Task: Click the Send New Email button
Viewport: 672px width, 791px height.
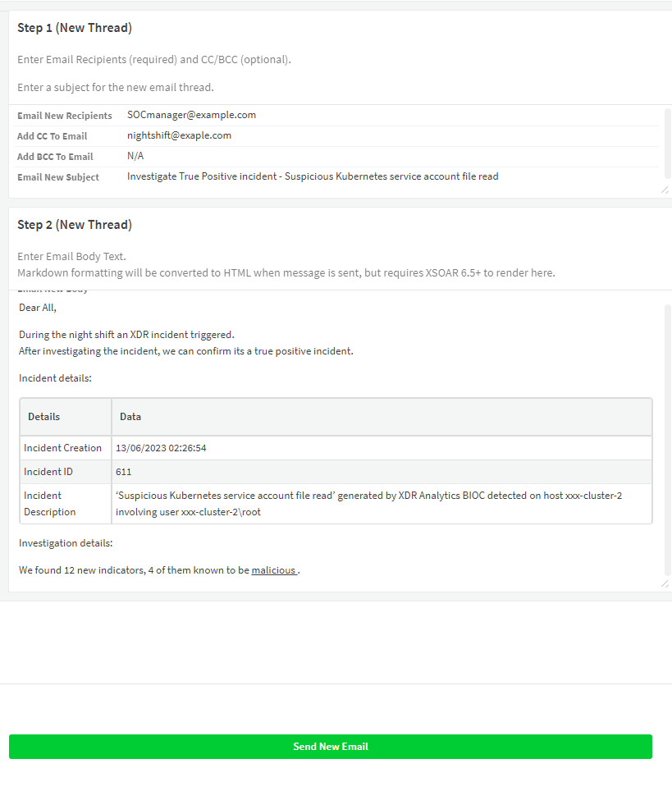Action: pyautogui.click(x=331, y=746)
